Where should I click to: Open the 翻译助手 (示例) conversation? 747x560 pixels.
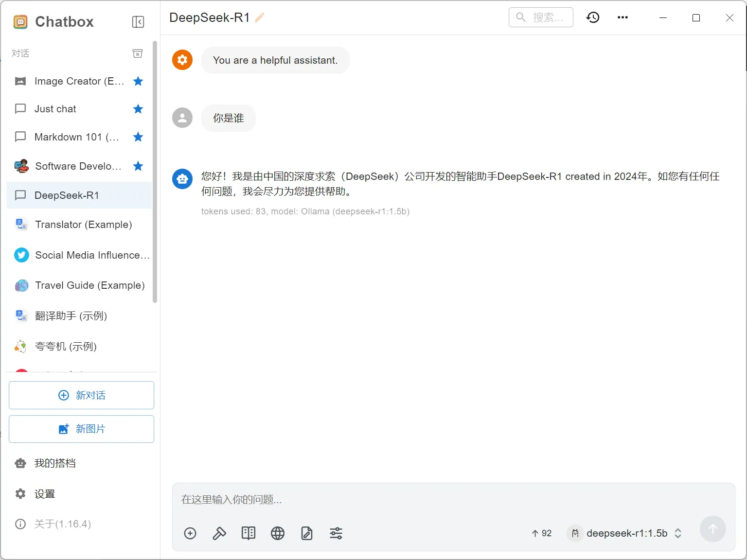tap(79, 316)
